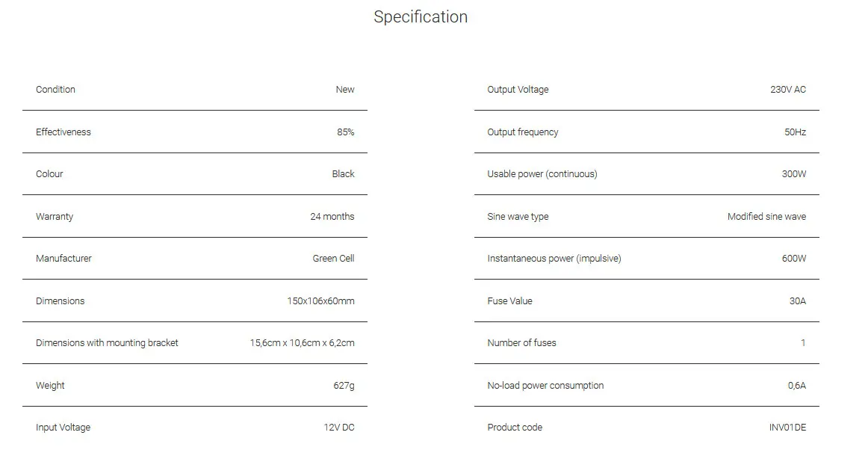Click the Output frequency label
This screenshot has width=868, height=450.
[x=522, y=132]
